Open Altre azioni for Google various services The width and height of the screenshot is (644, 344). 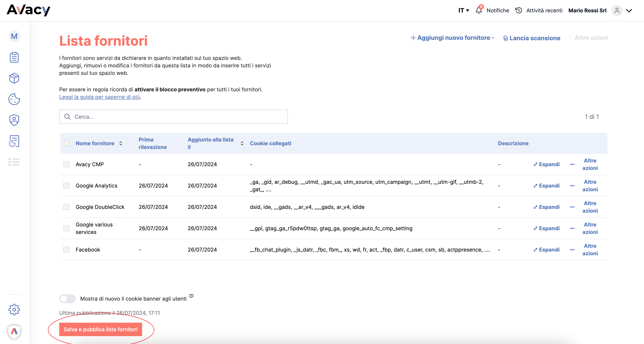[x=590, y=228]
